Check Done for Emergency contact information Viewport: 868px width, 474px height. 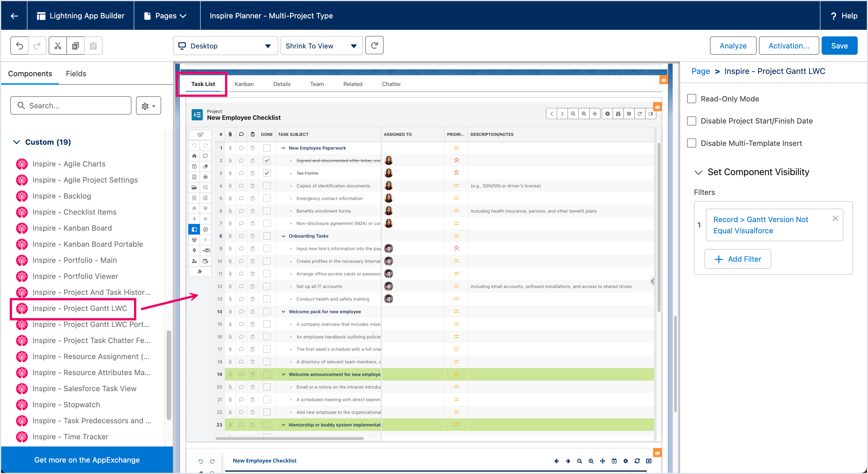coord(267,198)
